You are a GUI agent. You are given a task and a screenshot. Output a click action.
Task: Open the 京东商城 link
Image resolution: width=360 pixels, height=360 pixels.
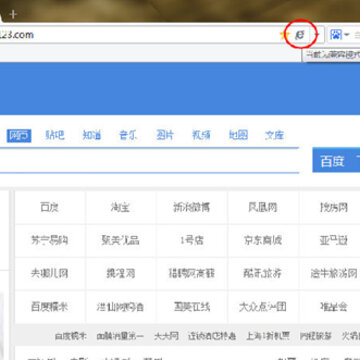tap(263, 240)
